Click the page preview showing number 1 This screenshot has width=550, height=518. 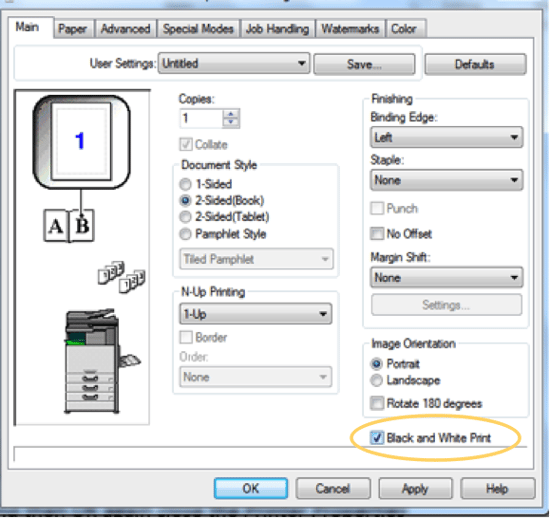(x=81, y=142)
